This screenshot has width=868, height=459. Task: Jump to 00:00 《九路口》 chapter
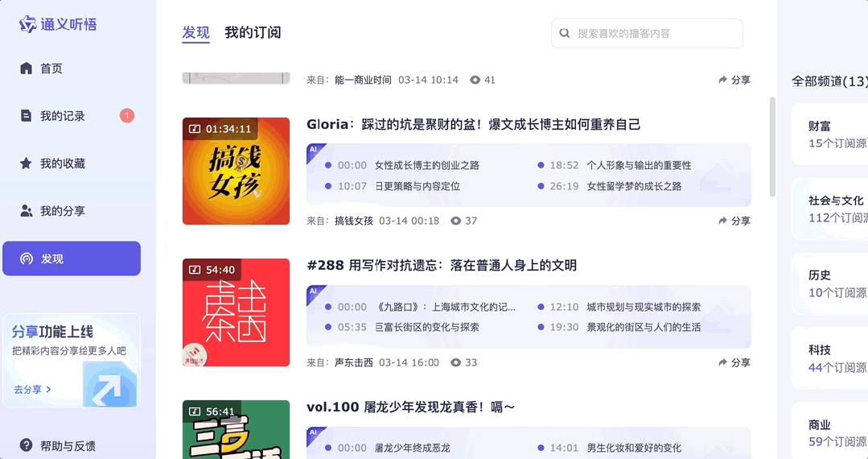(421, 307)
